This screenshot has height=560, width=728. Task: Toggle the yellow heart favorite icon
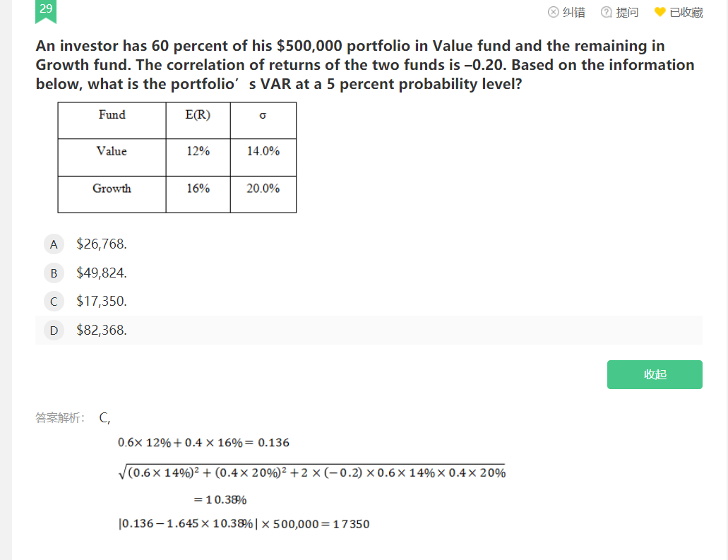[x=660, y=12]
